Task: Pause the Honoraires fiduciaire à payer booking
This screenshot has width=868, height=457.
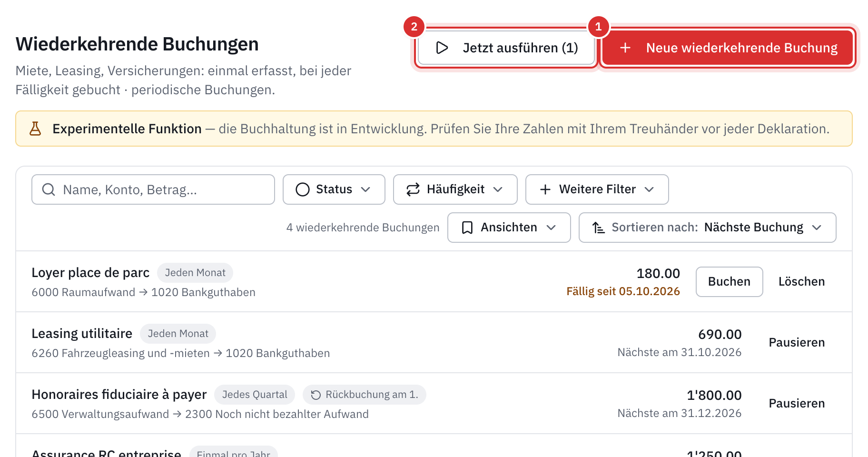Action: (x=797, y=404)
